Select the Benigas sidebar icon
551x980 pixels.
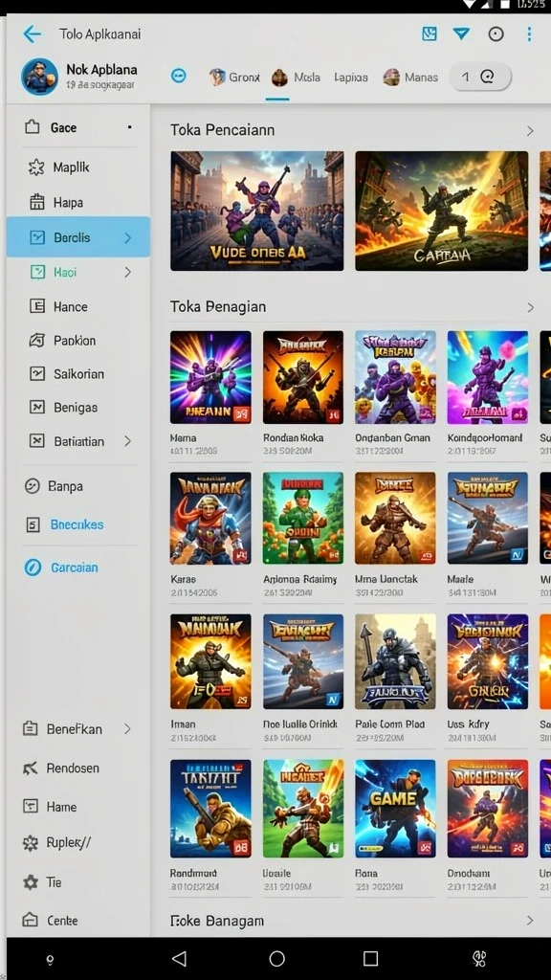point(37,407)
